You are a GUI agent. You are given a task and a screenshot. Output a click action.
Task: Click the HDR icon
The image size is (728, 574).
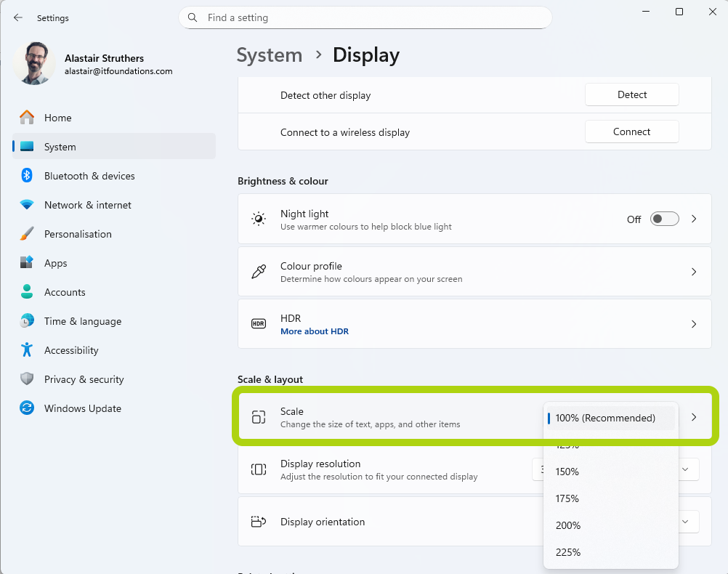point(259,323)
